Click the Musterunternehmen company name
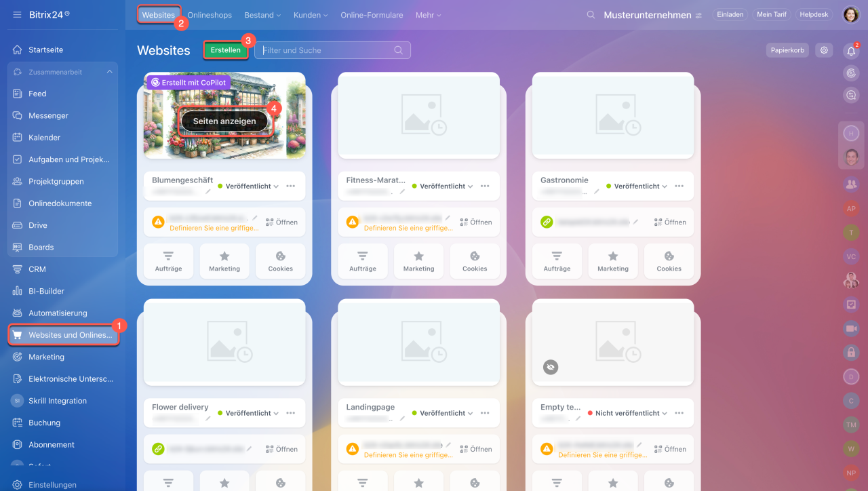The image size is (868, 491). point(648,15)
